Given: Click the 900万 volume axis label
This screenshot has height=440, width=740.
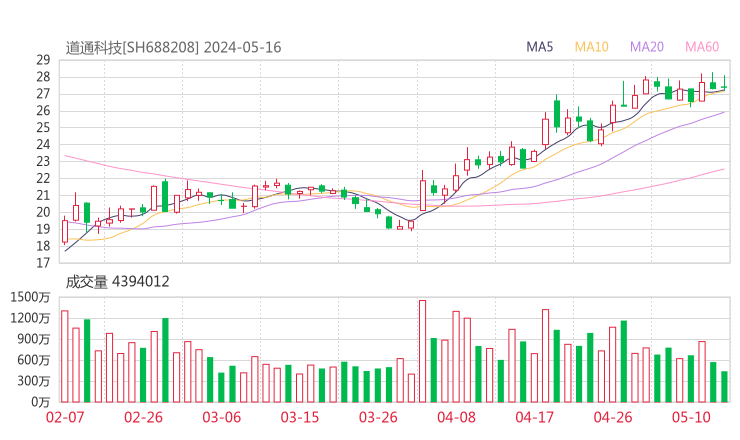Looking at the screenshot, I should [x=34, y=339].
